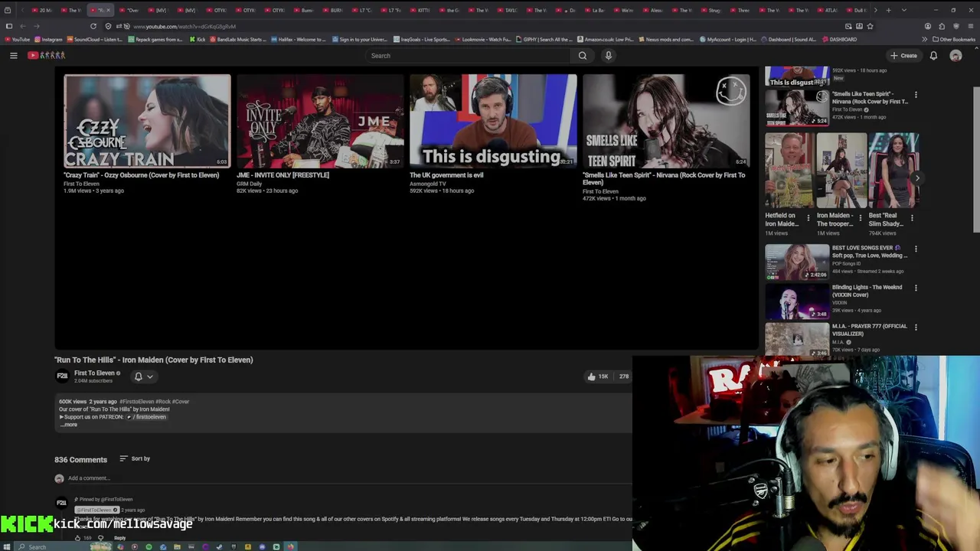Image resolution: width=980 pixels, height=551 pixels.
Task: Click the #Rock hashtag
Action: point(162,401)
